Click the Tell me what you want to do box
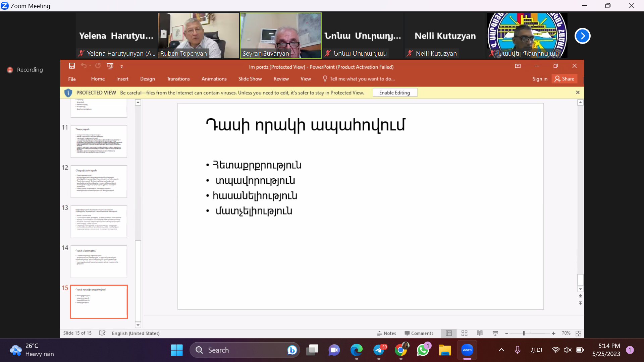This screenshot has width=644, height=362. click(359, 79)
